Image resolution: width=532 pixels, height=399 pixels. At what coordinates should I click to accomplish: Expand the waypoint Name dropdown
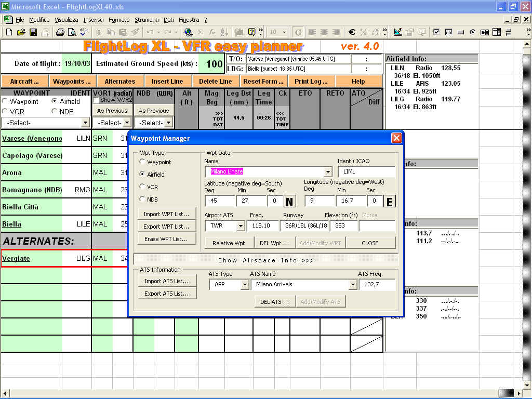(x=328, y=172)
